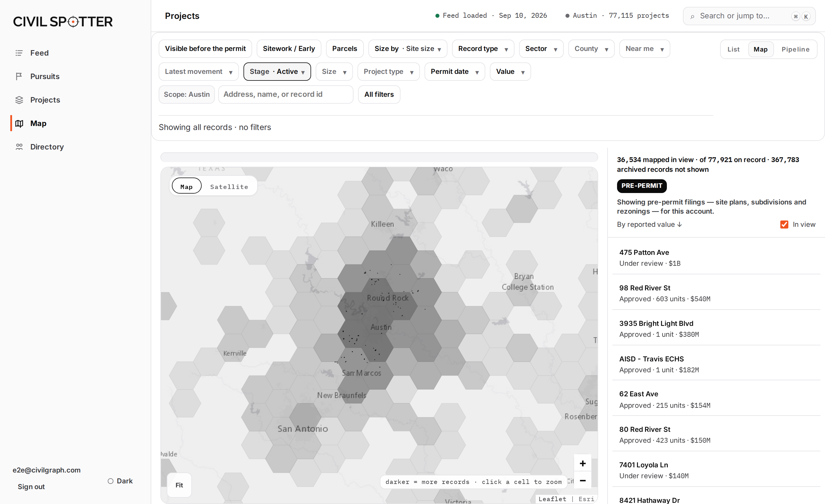Screen dimensions: 825x504
Task: Click the Address, name, or record id field
Action: [286, 94]
